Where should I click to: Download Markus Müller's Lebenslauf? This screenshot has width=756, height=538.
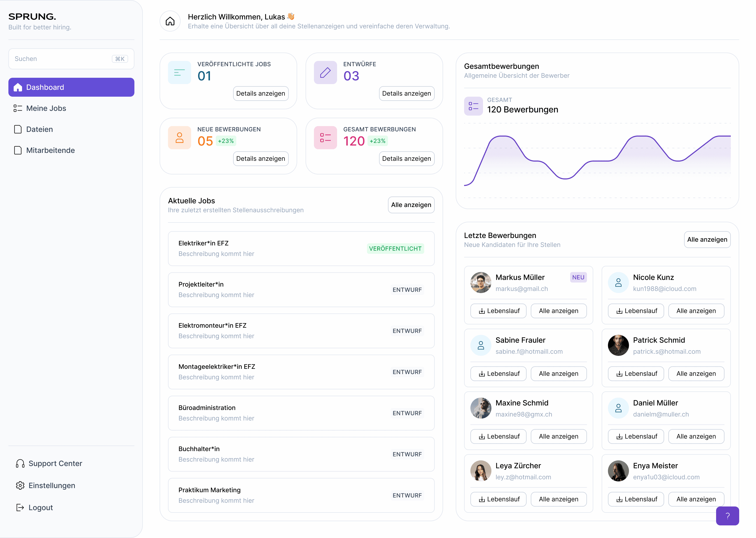[498, 311]
